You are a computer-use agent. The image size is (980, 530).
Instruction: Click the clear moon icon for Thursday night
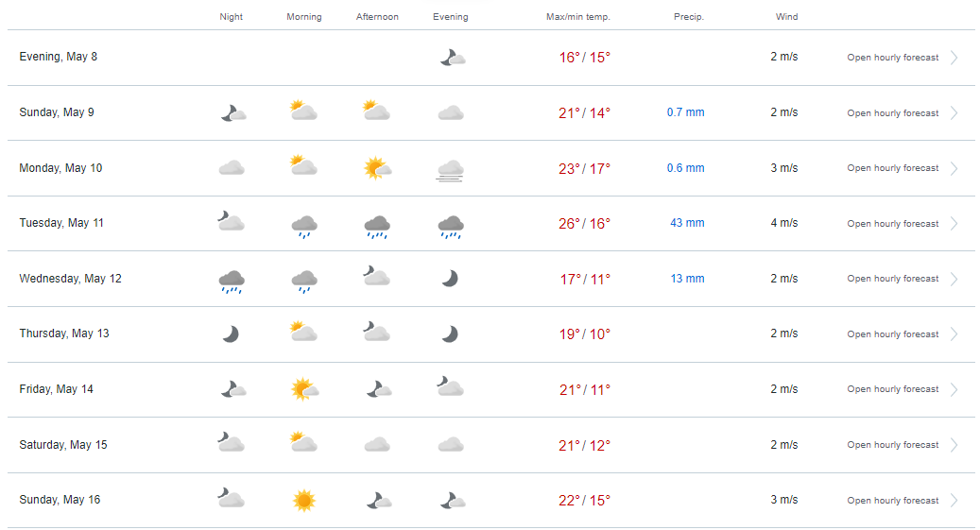pyautogui.click(x=231, y=333)
